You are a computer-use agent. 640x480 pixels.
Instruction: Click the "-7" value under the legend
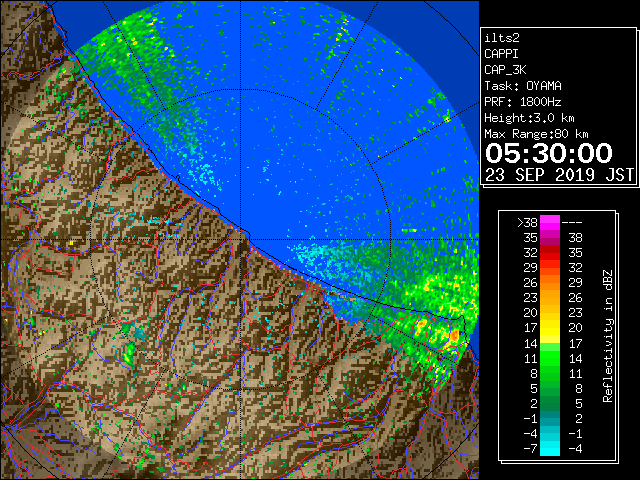[530, 449]
